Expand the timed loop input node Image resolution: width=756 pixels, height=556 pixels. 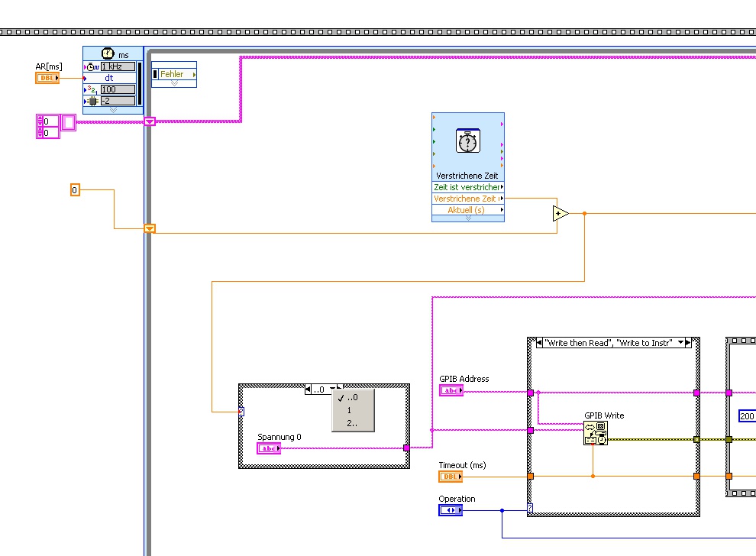pyautogui.click(x=113, y=111)
